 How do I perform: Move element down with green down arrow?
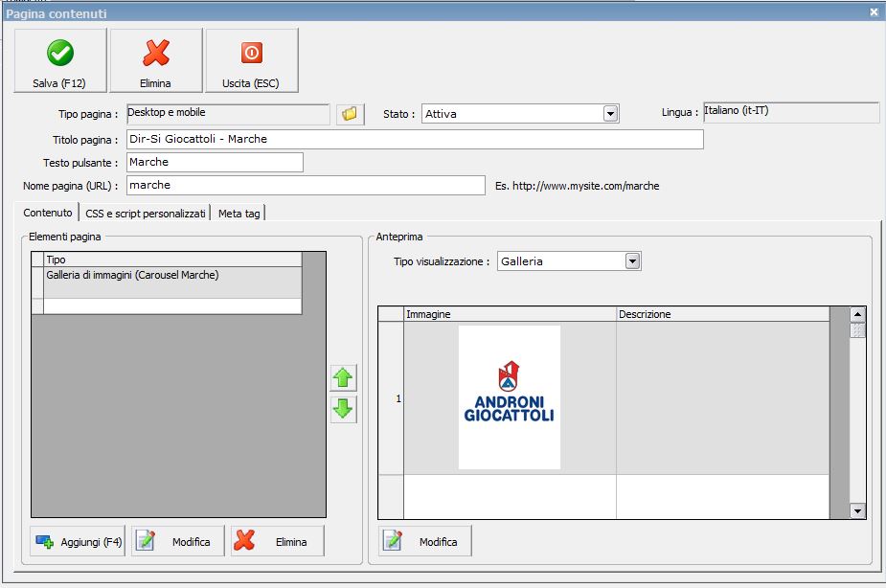[x=343, y=408]
